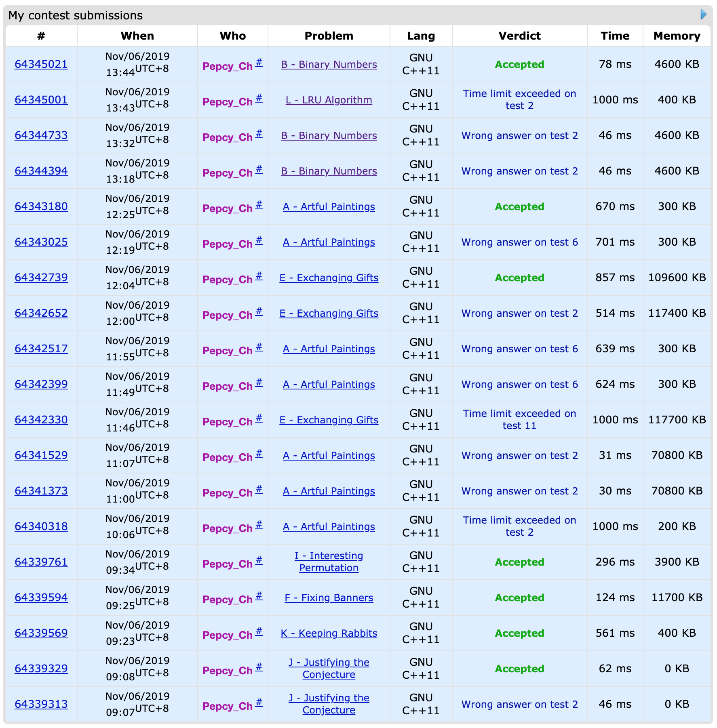Click the # icon in submission 64339313 row
Viewport: 717px width, 728px height.
(x=259, y=703)
